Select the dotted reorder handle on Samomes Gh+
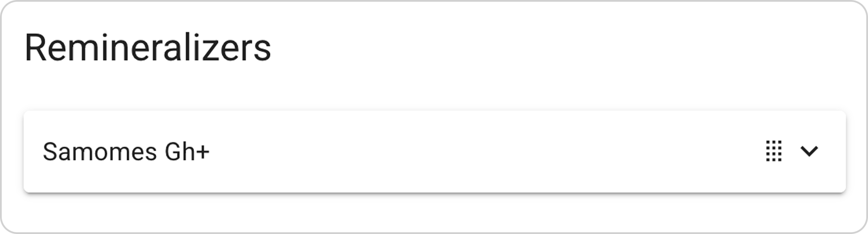The height and width of the screenshot is (234, 868). click(x=774, y=151)
